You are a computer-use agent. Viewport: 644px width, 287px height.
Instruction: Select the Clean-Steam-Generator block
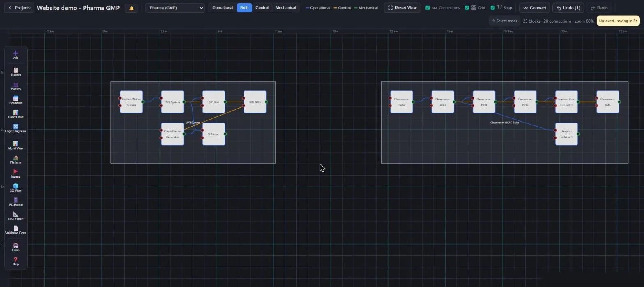coord(172,134)
